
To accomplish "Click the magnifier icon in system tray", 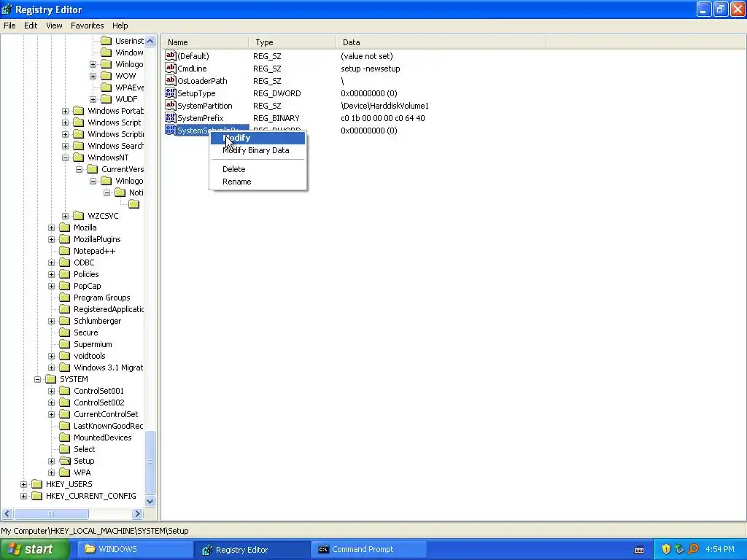I will click(x=693, y=549).
